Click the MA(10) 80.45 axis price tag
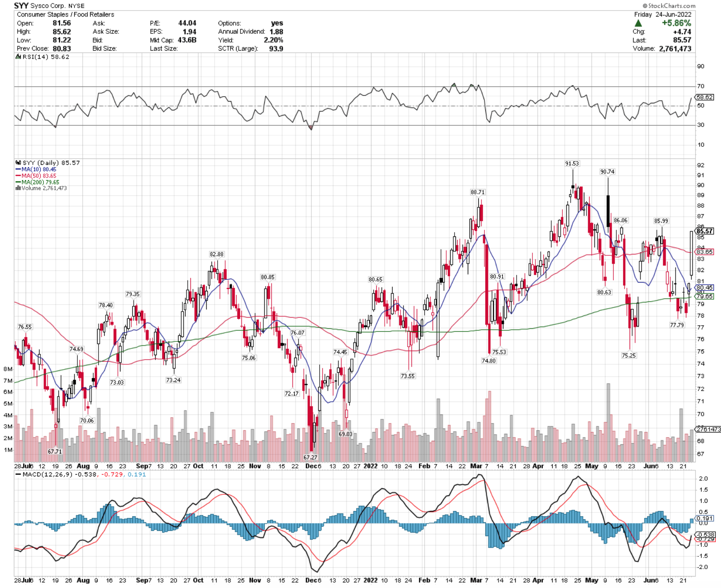Image resolution: width=721 pixels, height=588 pixels. click(x=705, y=287)
